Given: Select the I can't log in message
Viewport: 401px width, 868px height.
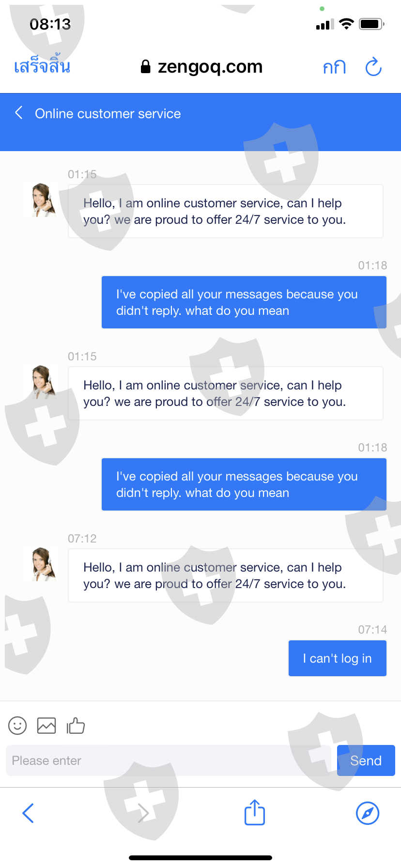Looking at the screenshot, I should click(x=338, y=658).
